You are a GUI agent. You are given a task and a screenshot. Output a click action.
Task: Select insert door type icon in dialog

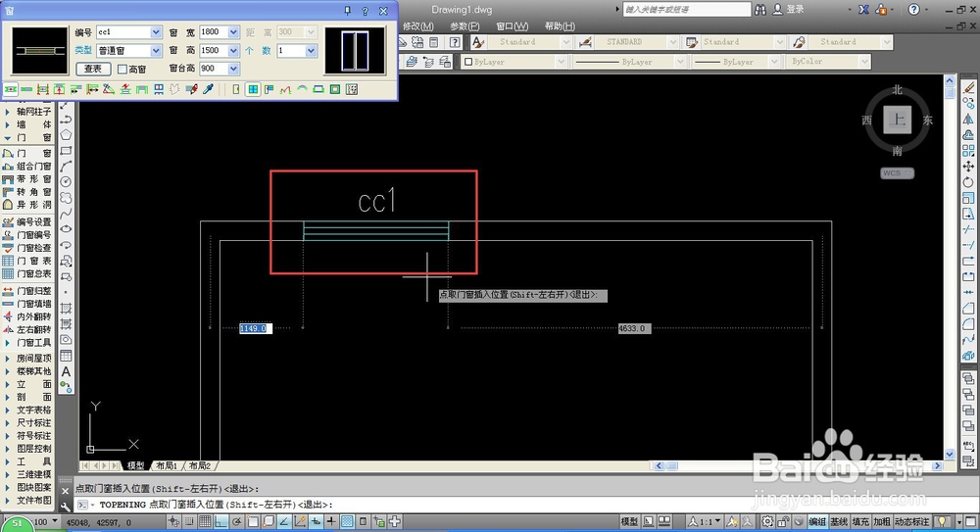click(236, 89)
